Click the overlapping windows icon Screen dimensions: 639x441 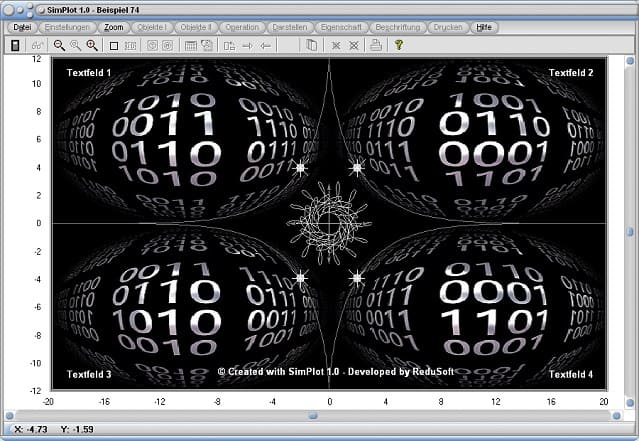(x=207, y=45)
